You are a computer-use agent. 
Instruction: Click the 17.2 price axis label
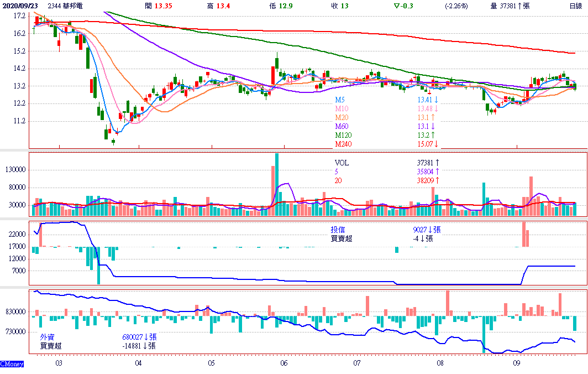[20, 16]
